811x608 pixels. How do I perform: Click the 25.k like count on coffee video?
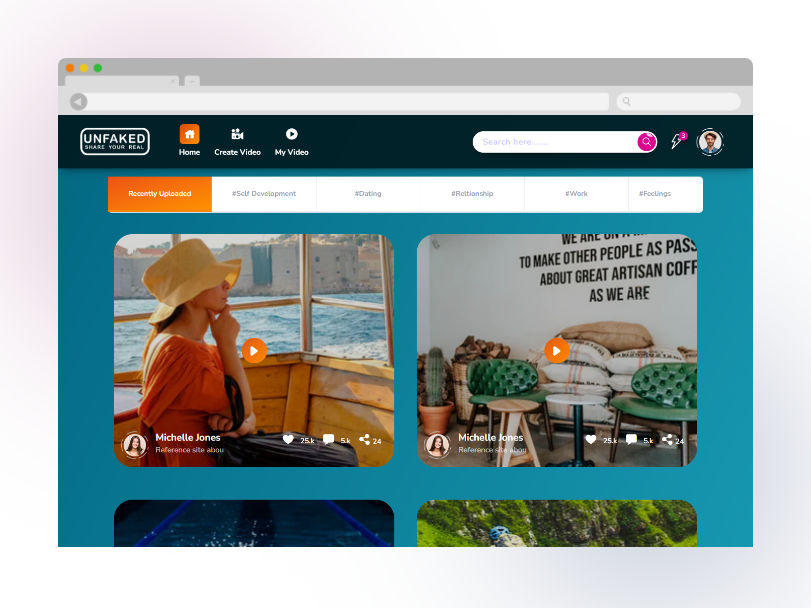tap(610, 440)
